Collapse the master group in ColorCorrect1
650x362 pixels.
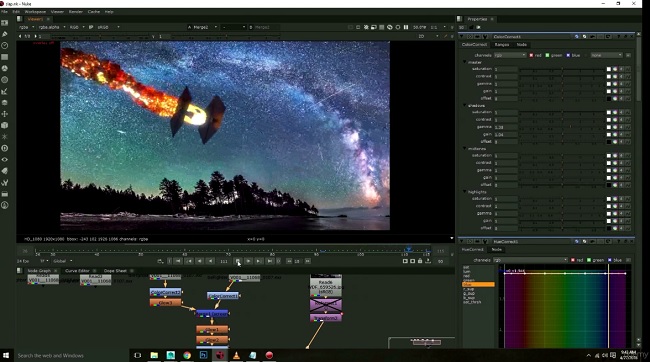[x=465, y=62]
